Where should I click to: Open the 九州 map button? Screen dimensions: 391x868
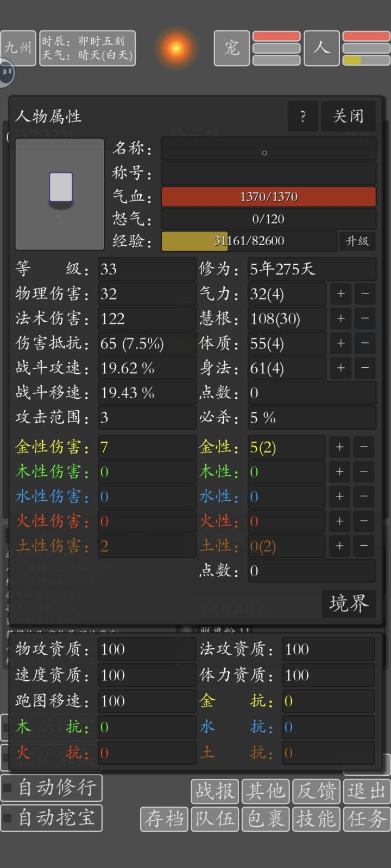18,48
